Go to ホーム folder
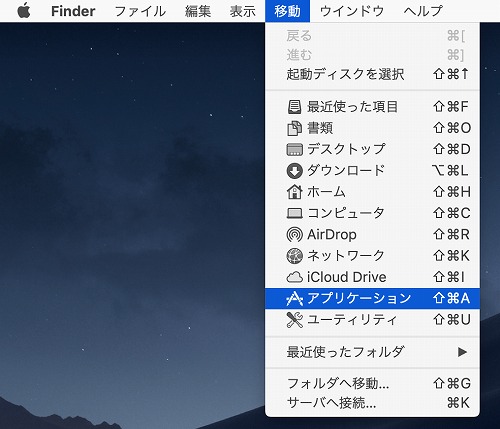Image resolution: width=500 pixels, height=429 pixels. 372,192
